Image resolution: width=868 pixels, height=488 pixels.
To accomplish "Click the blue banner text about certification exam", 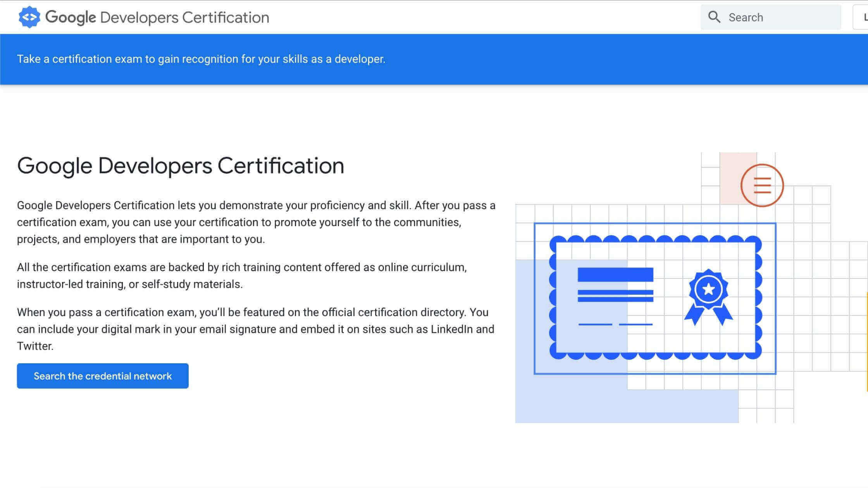I will click(201, 59).
